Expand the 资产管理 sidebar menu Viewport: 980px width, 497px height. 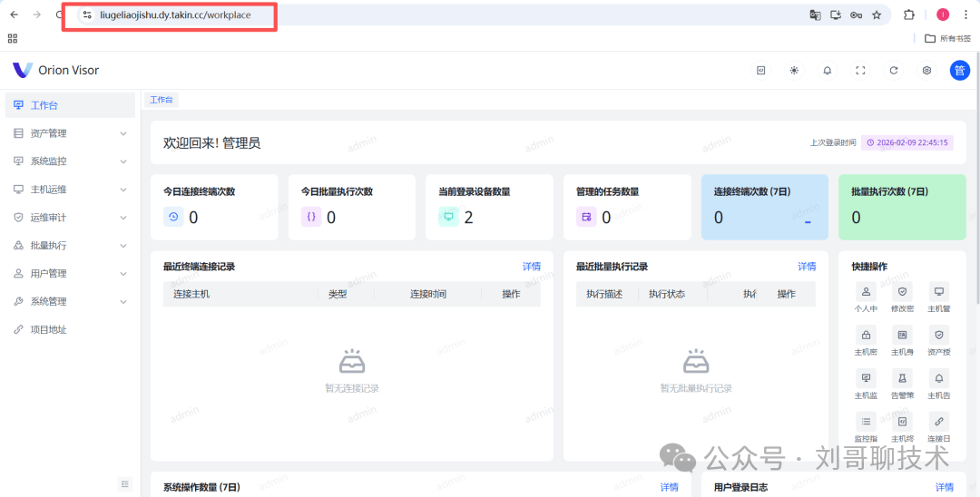coord(69,133)
